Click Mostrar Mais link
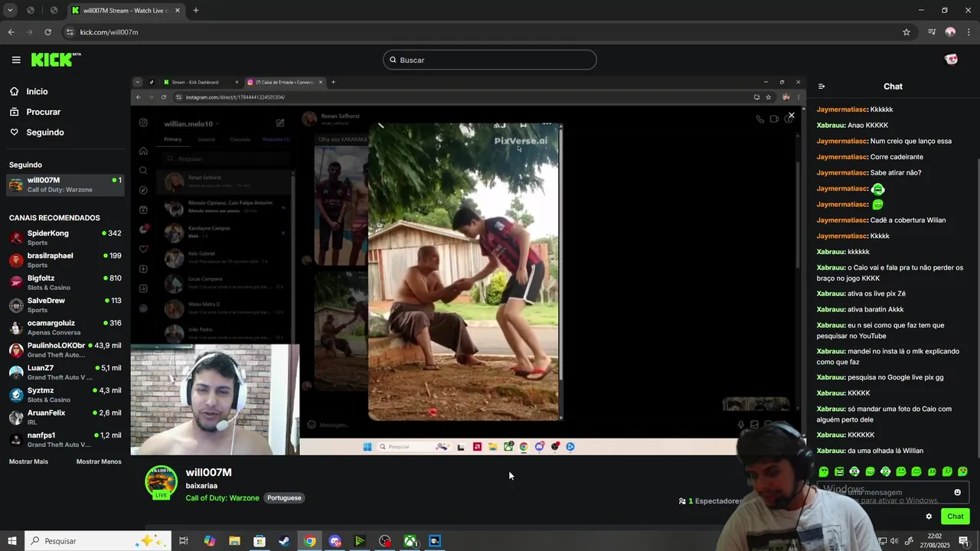 point(28,461)
